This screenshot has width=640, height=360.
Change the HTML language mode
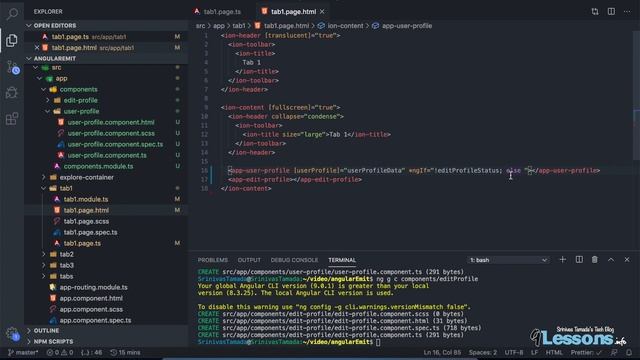pyautogui.click(x=554, y=352)
